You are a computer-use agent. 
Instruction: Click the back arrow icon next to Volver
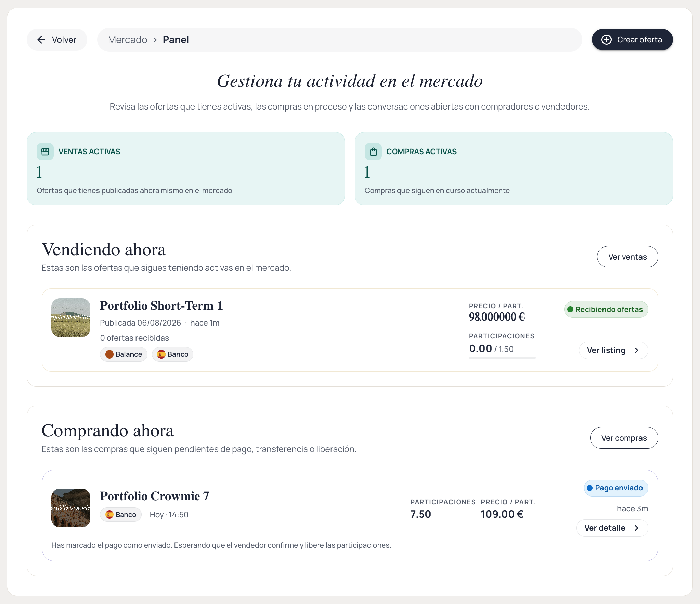[x=42, y=40]
